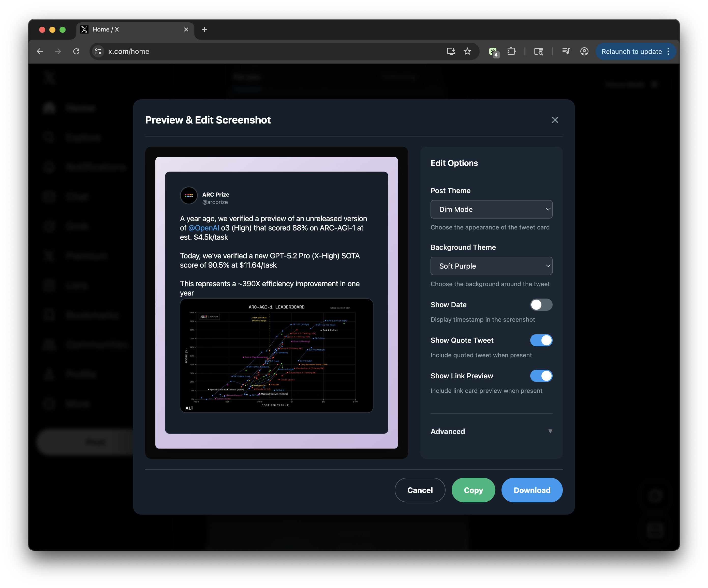Turn off Show Link Preview toggle
The height and width of the screenshot is (588, 708).
coord(541,376)
